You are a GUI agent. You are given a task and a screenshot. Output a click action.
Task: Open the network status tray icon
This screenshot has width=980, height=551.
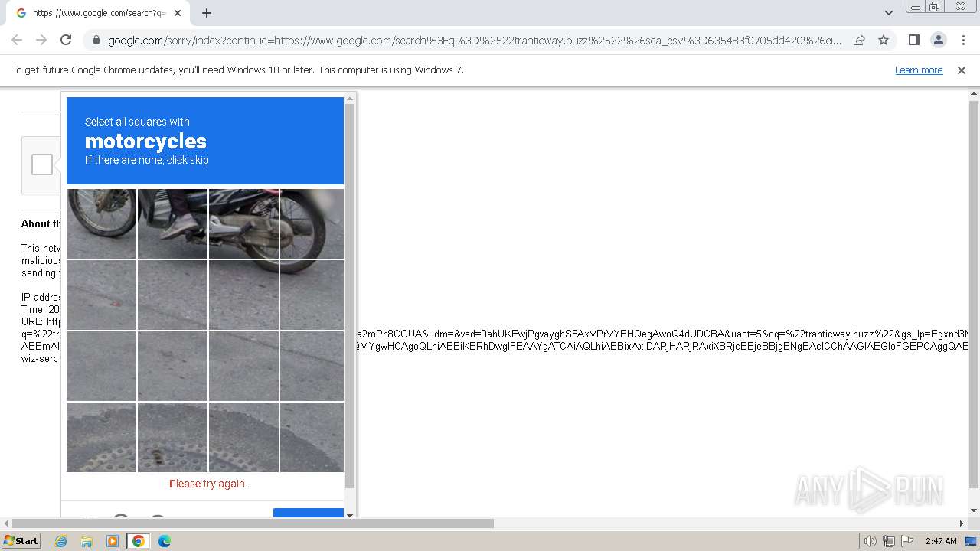889,541
